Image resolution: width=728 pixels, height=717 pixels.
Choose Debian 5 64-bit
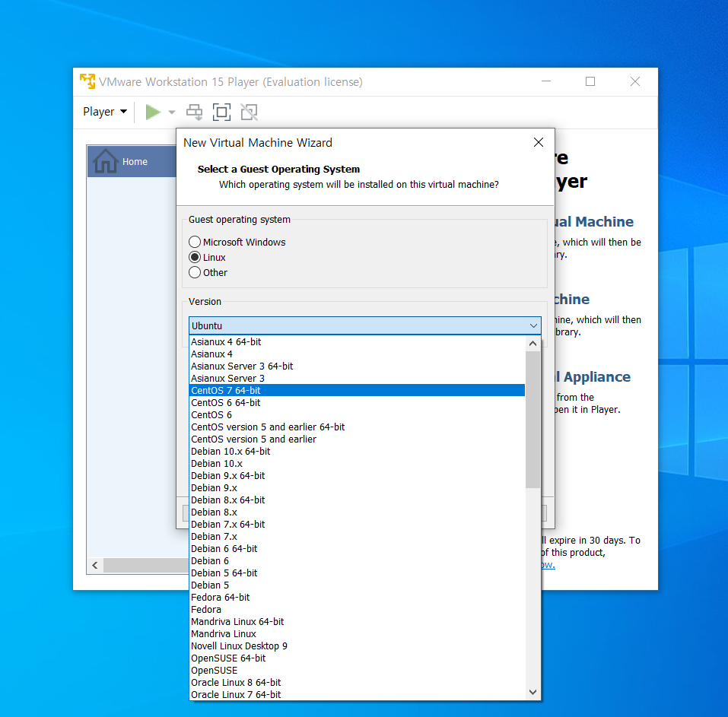pos(358,573)
